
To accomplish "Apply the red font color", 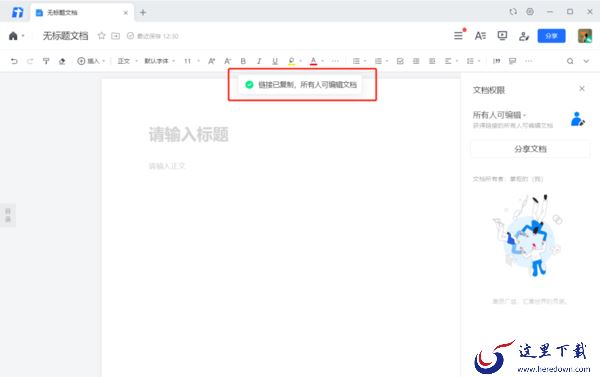I will tap(313, 61).
